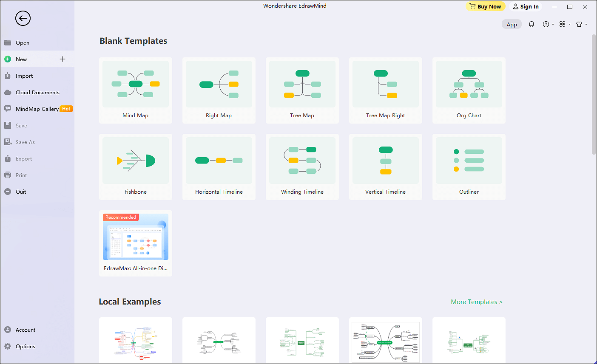597x364 pixels.
Task: Click the Horizontal Timeline template icon
Action: (219, 161)
